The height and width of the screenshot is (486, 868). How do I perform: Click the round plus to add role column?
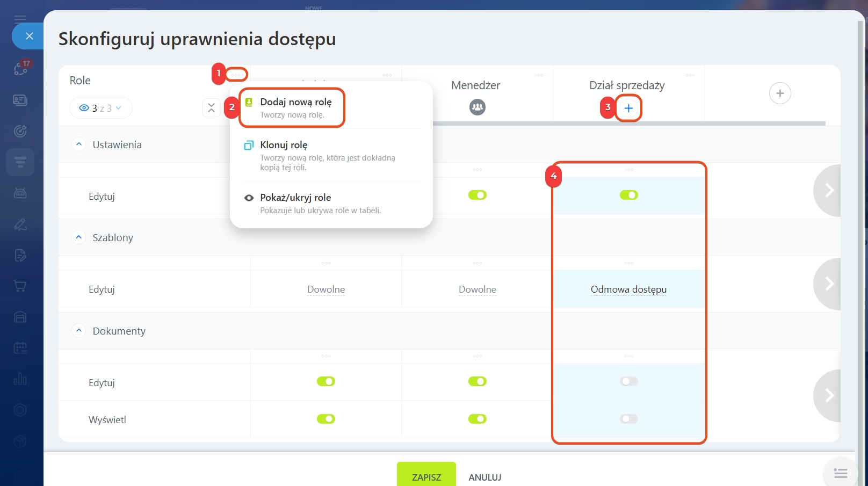[x=779, y=93]
